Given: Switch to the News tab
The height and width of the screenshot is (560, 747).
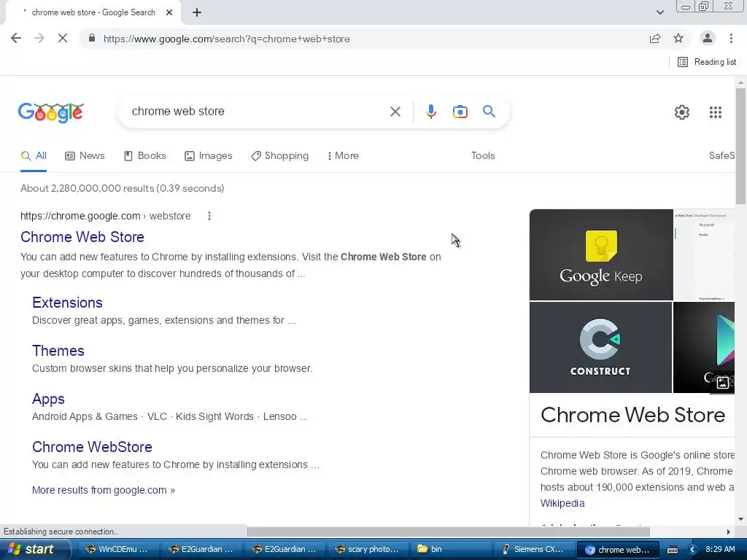Looking at the screenshot, I should pos(85,156).
